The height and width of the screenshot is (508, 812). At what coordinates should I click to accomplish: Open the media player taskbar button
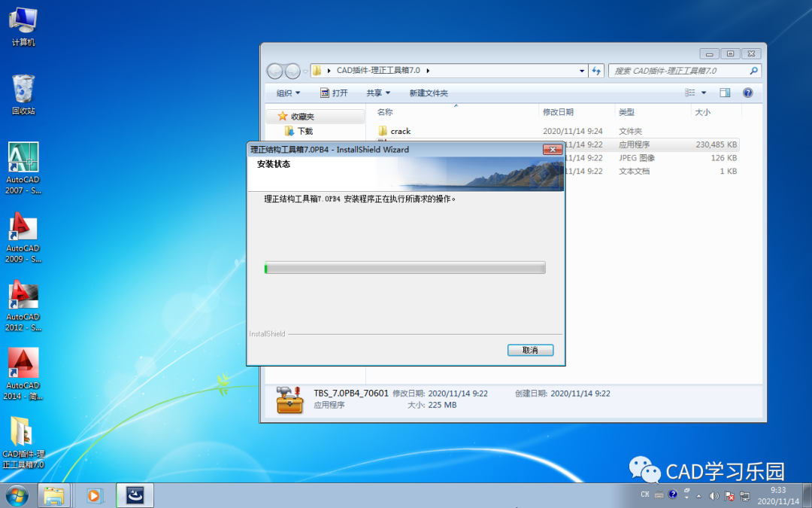[94, 495]
